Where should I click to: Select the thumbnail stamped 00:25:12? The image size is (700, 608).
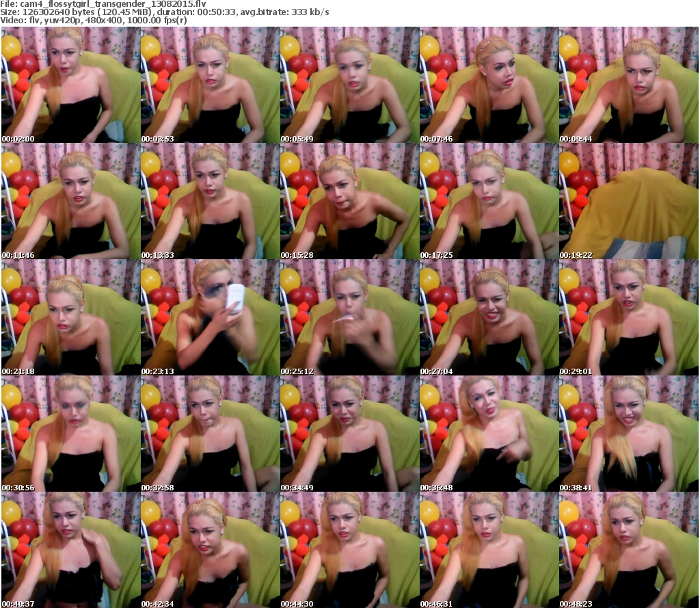click(x=349, y=317)
